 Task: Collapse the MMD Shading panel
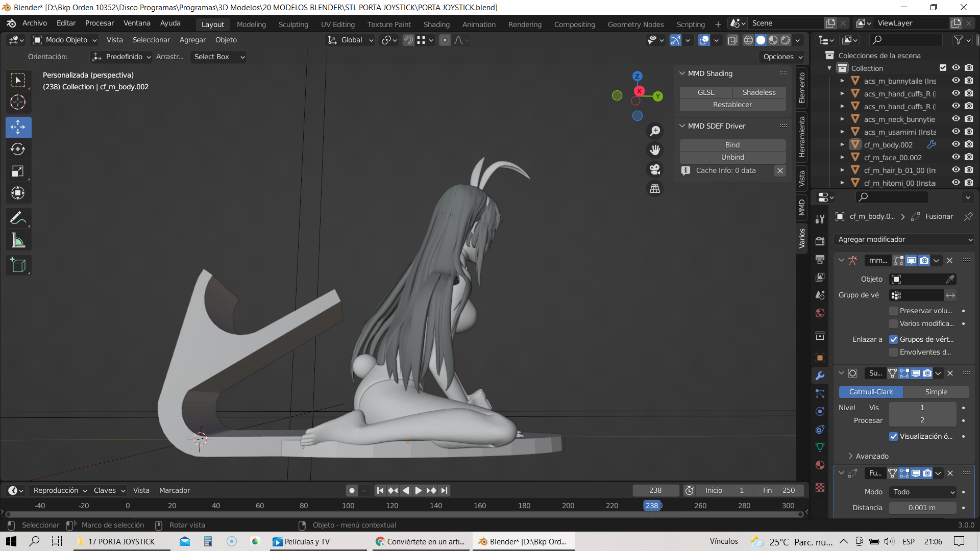pos(682,73)
